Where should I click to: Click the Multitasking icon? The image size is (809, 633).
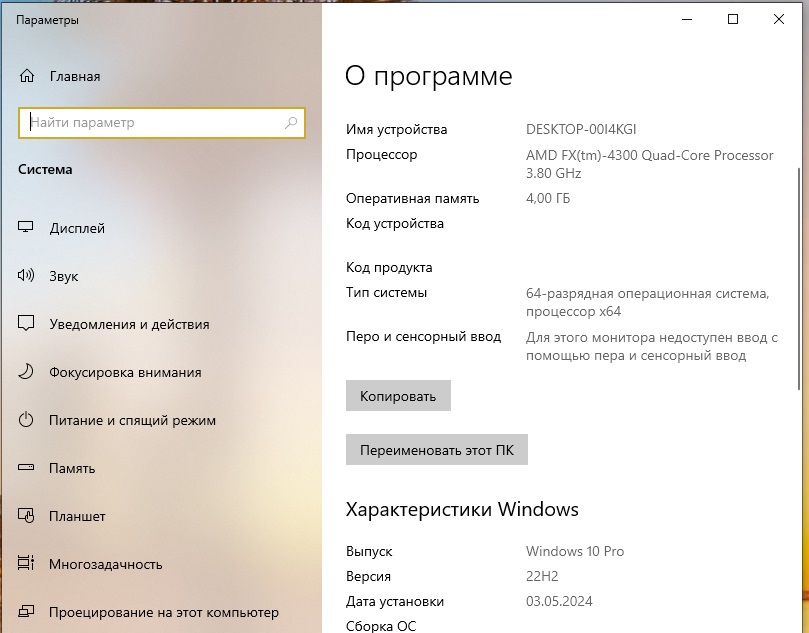point(26,563)
